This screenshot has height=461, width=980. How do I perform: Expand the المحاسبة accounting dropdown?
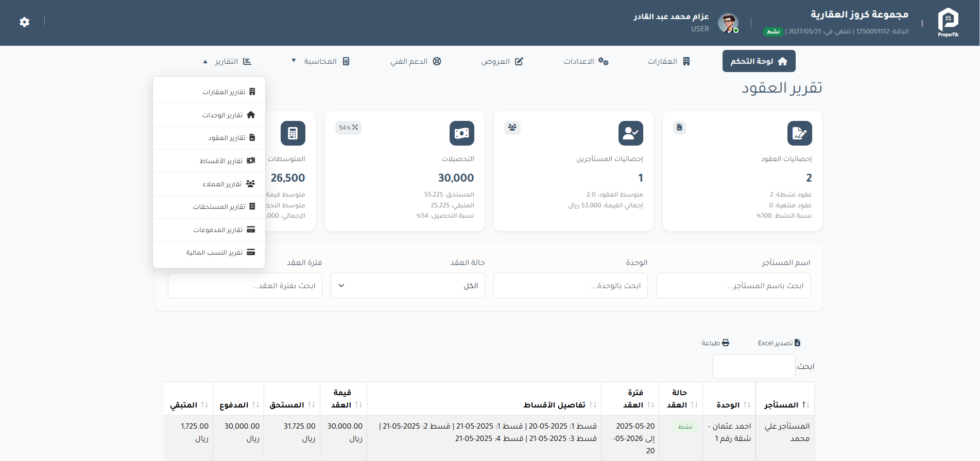click(321, 61)
